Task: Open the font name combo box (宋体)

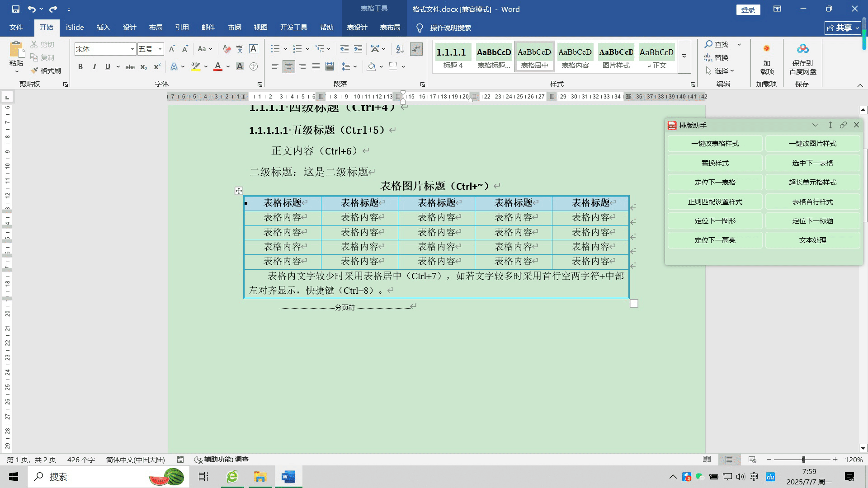Action: [105, 49]
